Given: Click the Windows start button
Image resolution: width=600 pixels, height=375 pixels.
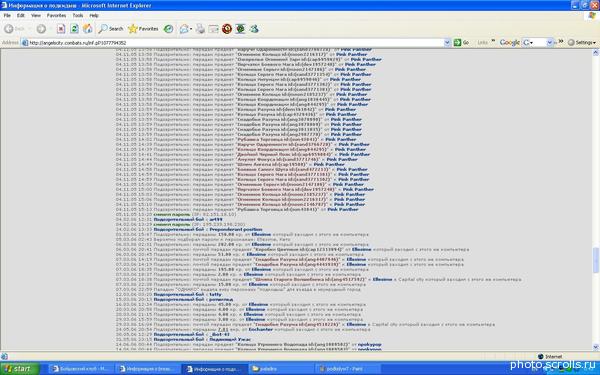Looking at the screenshot, I should pyautogui.click(x=19, y=369).
